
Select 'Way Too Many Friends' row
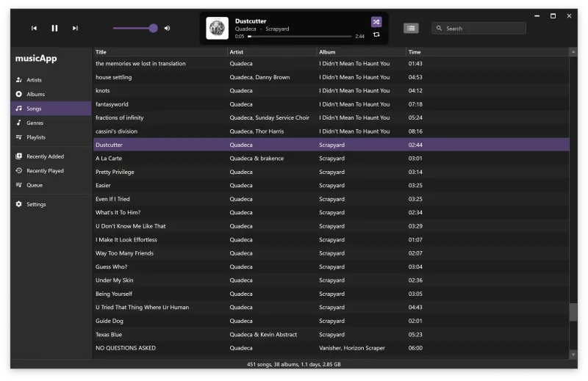(331, 253)
